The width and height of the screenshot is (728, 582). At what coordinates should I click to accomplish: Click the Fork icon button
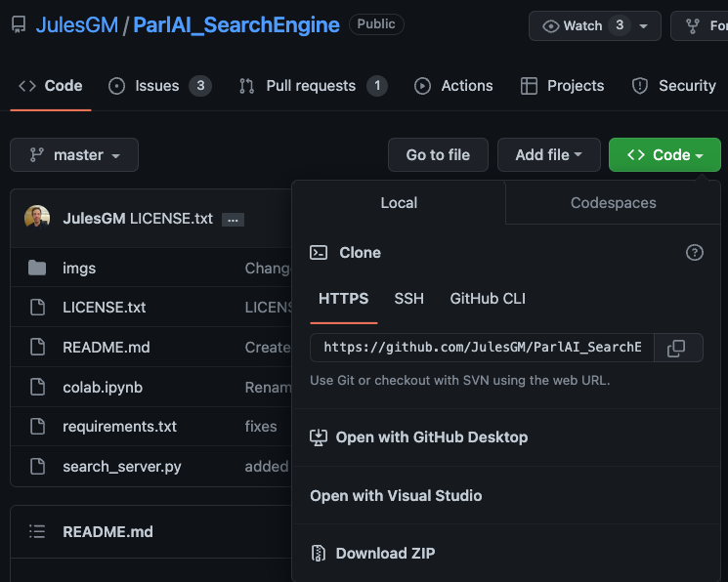pyautogui.click(x=700, y=25)
